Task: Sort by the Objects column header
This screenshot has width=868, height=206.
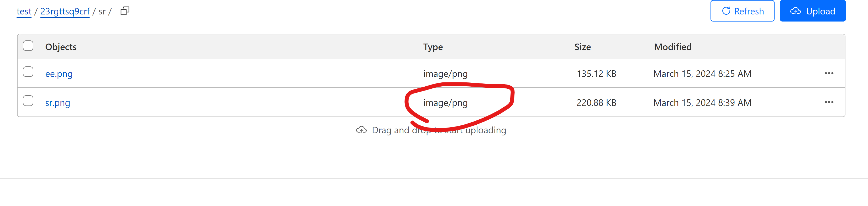Action: click(61, 47)
